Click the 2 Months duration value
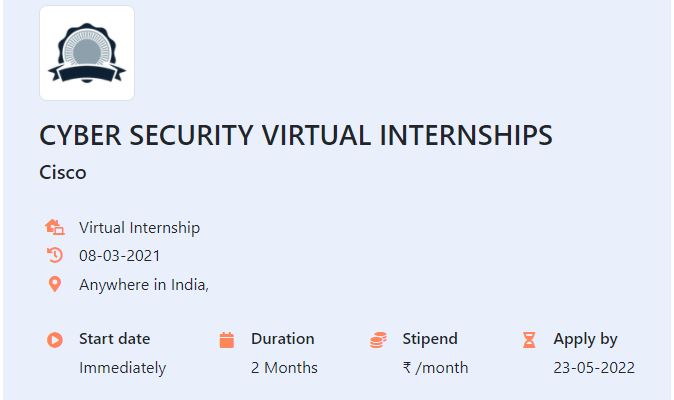674x400 pixels. 284,368
